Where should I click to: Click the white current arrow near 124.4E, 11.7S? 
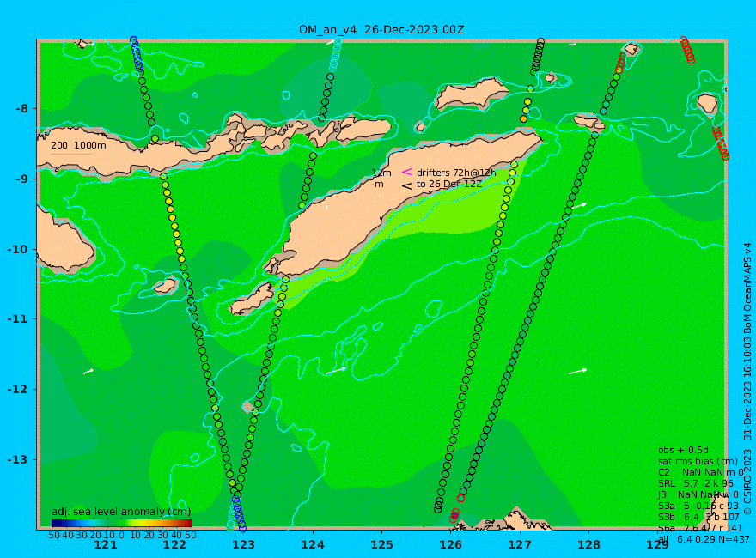(x=336, y=371)
